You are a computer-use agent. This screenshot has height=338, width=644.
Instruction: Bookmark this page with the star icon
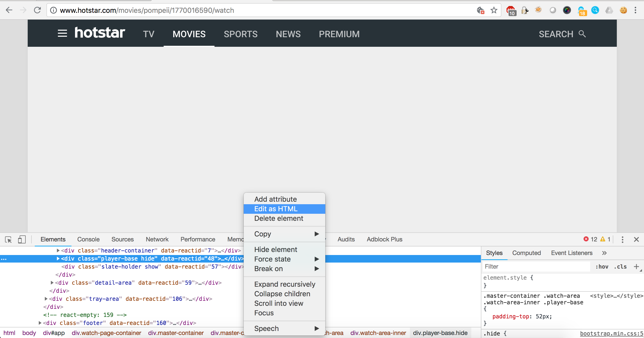coord(494,10)
